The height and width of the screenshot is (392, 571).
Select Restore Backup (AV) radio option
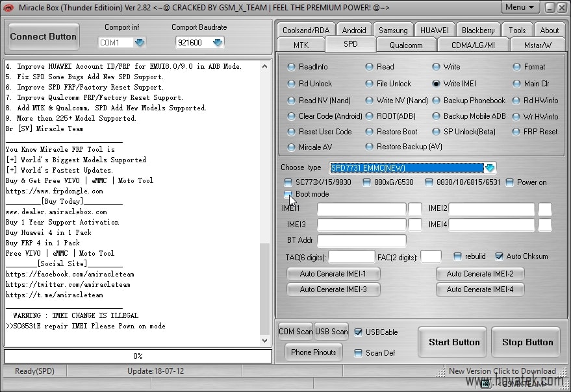tap(369, 147)
